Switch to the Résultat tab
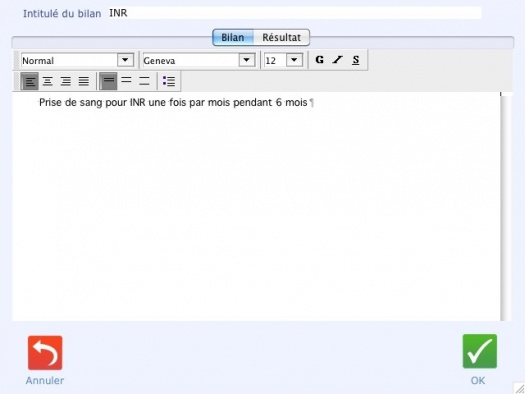 [x=281, y=37]
